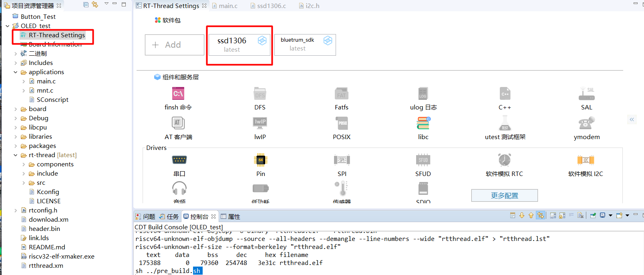The image size is (644, 275).
Task: Select rtconfig.h in project tree
Action: 43,210
